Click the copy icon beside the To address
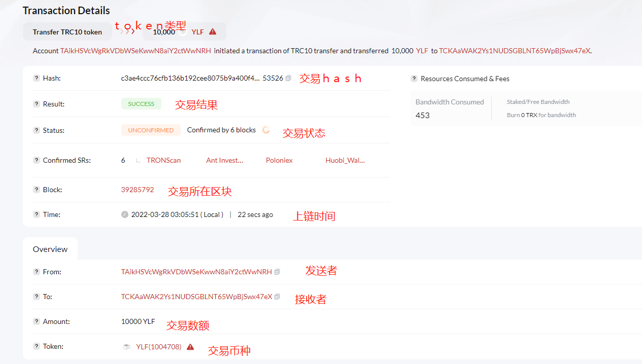Image resolution: width=642 pixels, height=364 pixels. click(277, 297)
